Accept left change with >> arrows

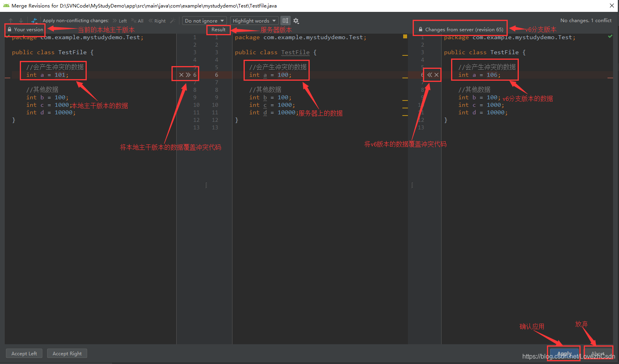pyautogui.click(x=188, y=75)
